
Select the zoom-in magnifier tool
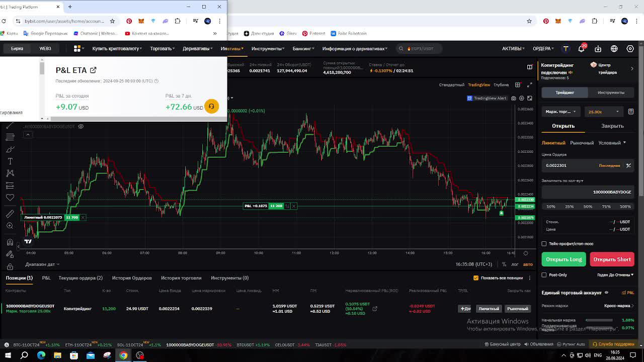pos(10,226)
